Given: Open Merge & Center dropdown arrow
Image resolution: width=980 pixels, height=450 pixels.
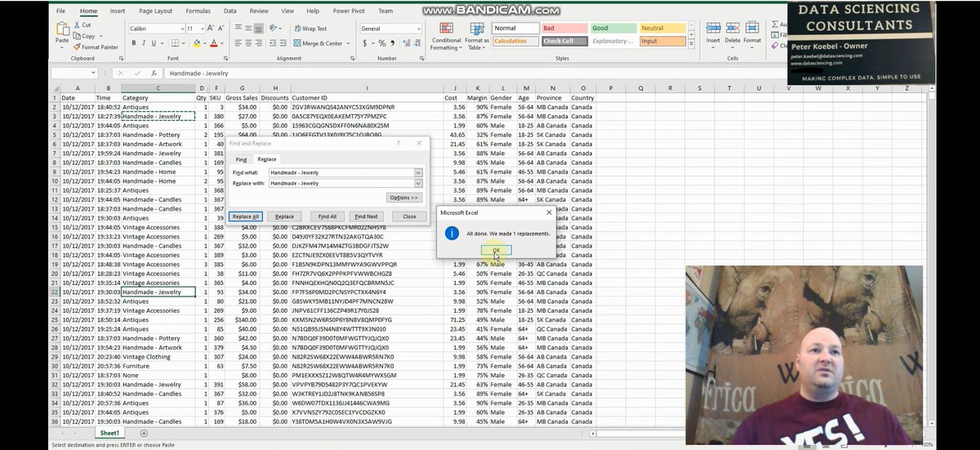Looking at the screenshot, I should click(347, 43).
